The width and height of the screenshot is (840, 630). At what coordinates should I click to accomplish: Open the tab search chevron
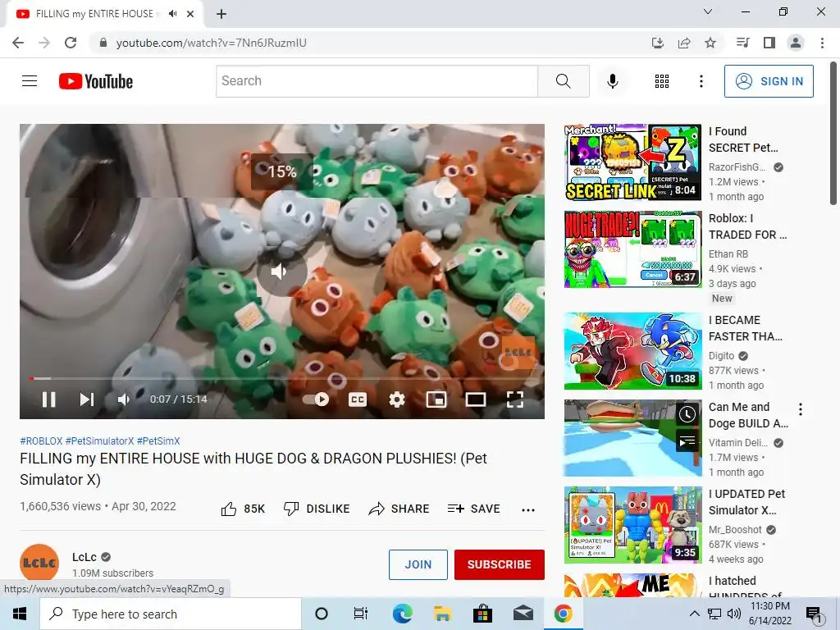tap(708, 11)
